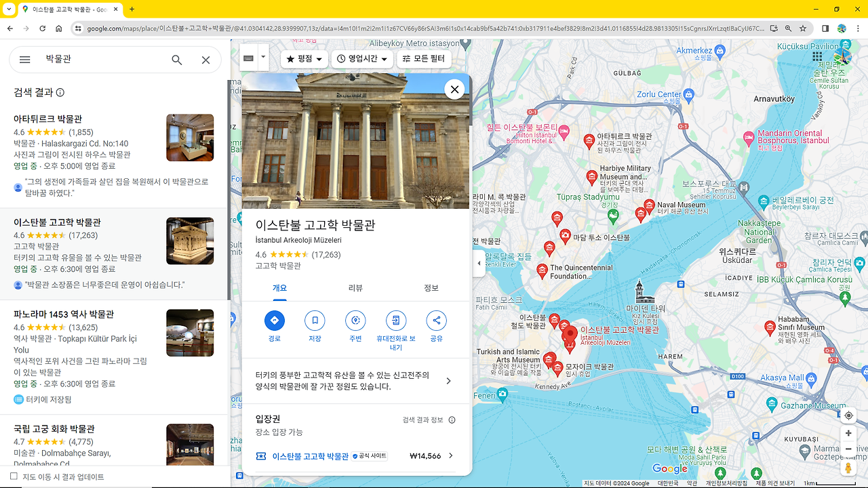
Task: Click the Harbiye Military Museum pin
Action: [592, 177]
